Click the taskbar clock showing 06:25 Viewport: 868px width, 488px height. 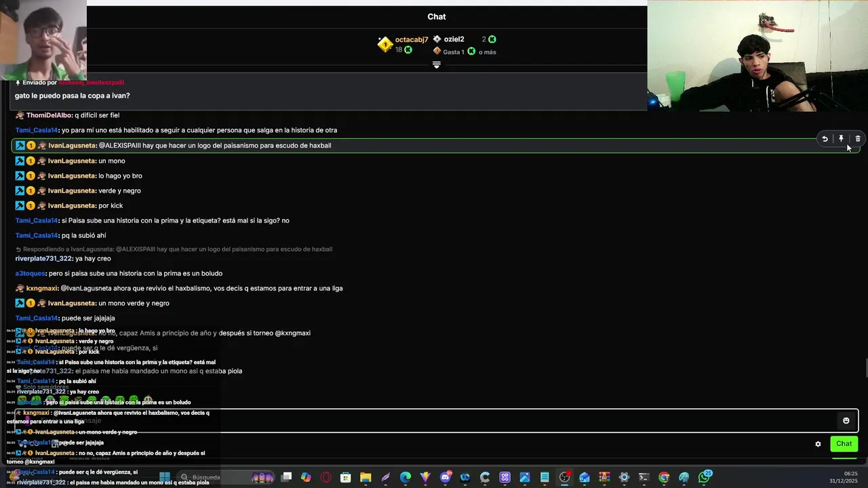click(850, 474)
